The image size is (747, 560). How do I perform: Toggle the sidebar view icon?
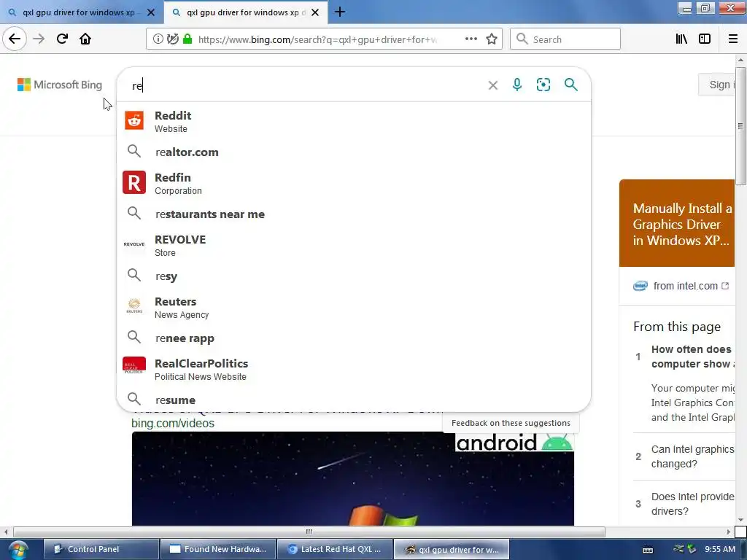(x=705, y=39)
